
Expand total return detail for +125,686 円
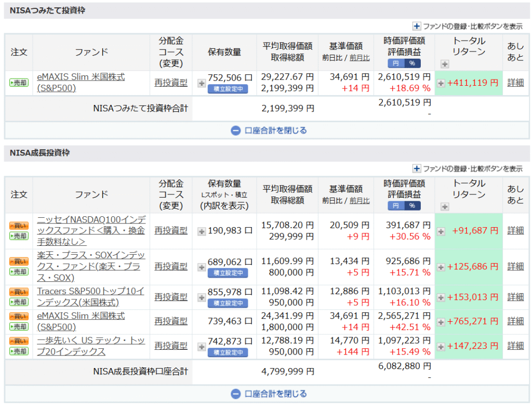(441, 267)
